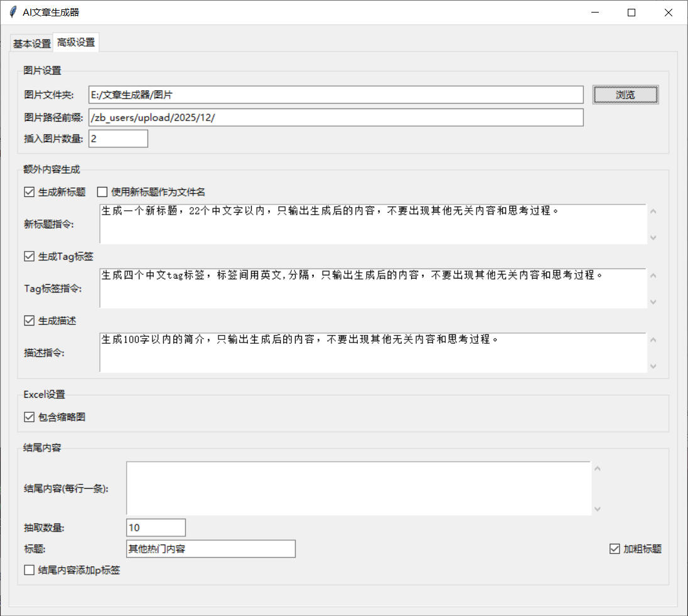Viewport: 688px width, 616px height.
Task: Enable 使用新标题作为文件名 checkbox
Action: [x=102, y=192]
